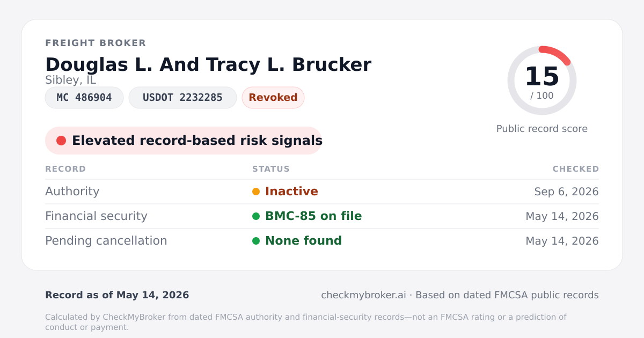The image size is (644, 338).
Task: Click the green dot next to None found
Action: pos(256,241)
